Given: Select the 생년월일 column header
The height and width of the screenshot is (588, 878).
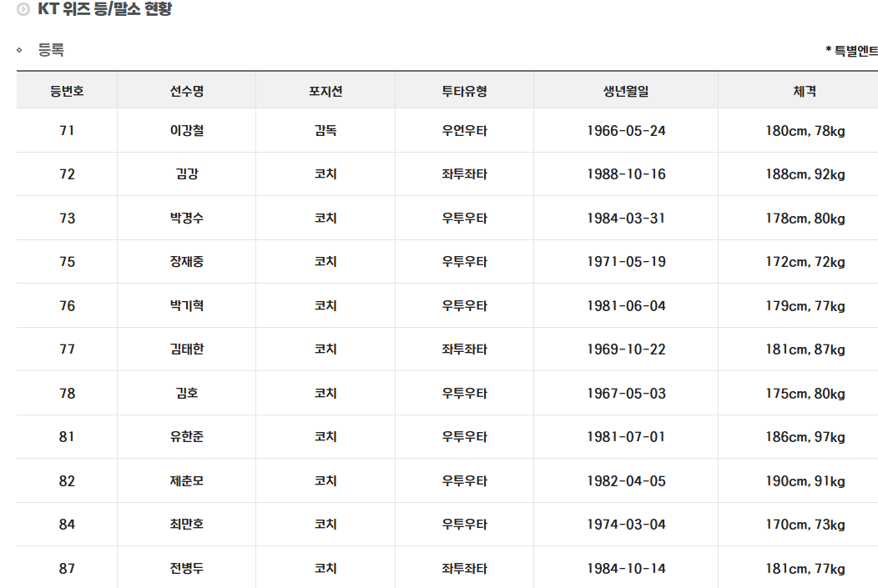Looking at the screenshot, I should point(626,91).
